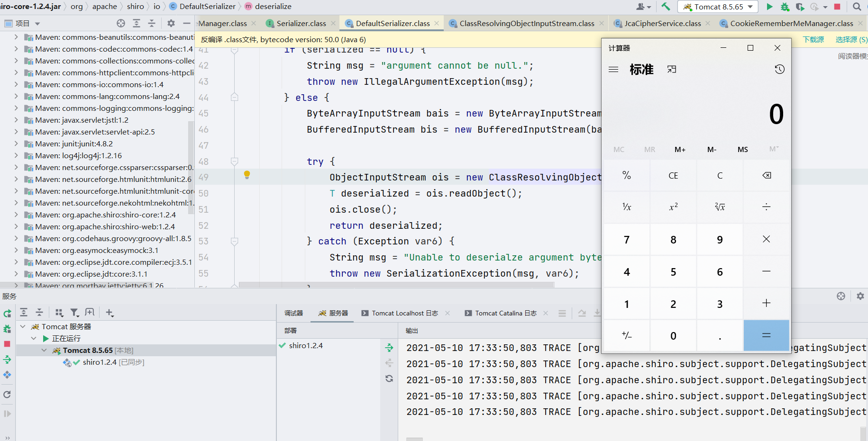Screen dimensions: 868x441
Task: Toggle the code fold marker at line 44
Action: click(x=234, y=97)
